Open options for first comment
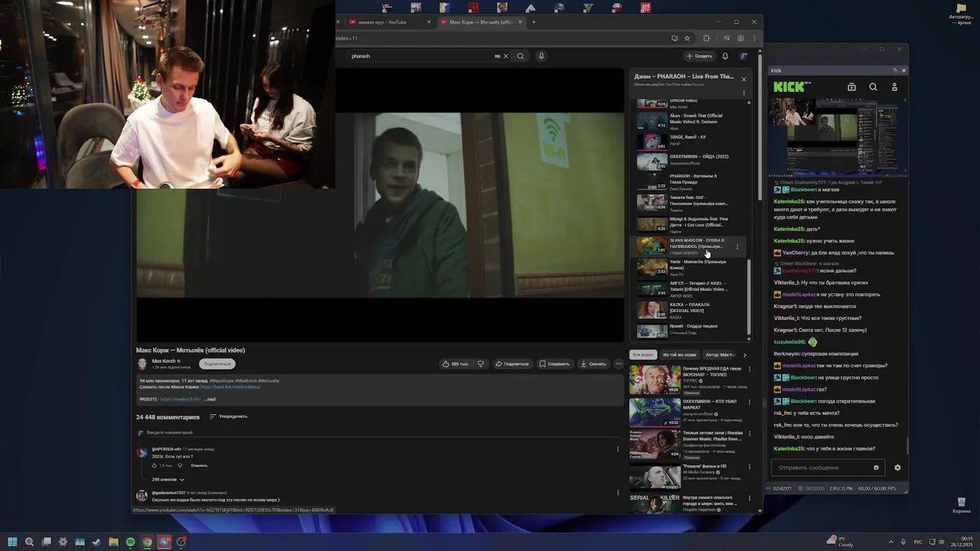This screenshot has width=980, height=551. pos(618,449)
